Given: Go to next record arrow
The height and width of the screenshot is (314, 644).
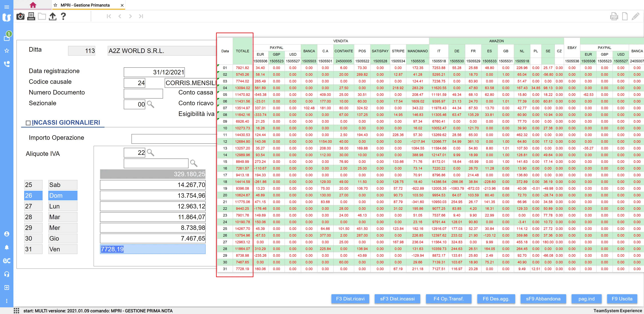Looking at the screenshot, I should tap(130, 16).
